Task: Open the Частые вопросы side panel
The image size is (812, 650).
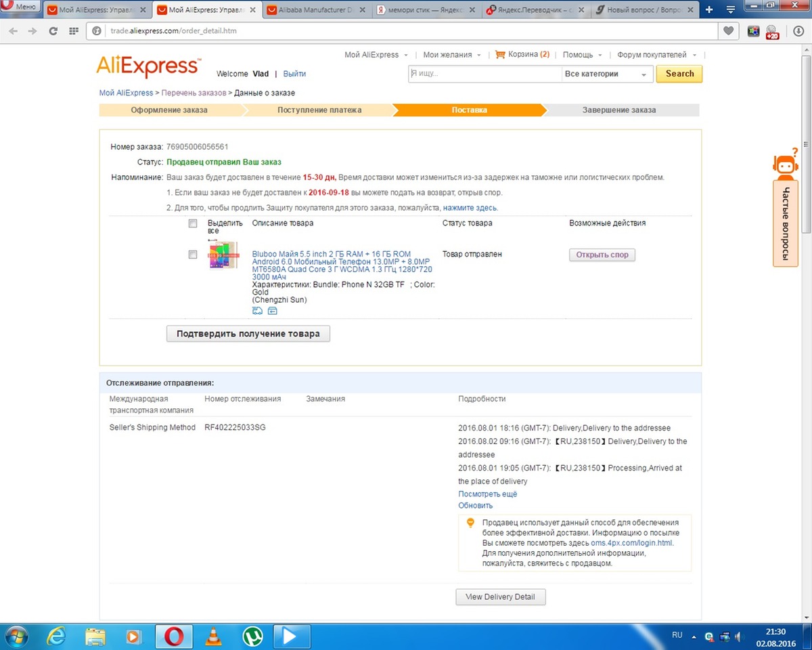Action: (x=785, y=223)
